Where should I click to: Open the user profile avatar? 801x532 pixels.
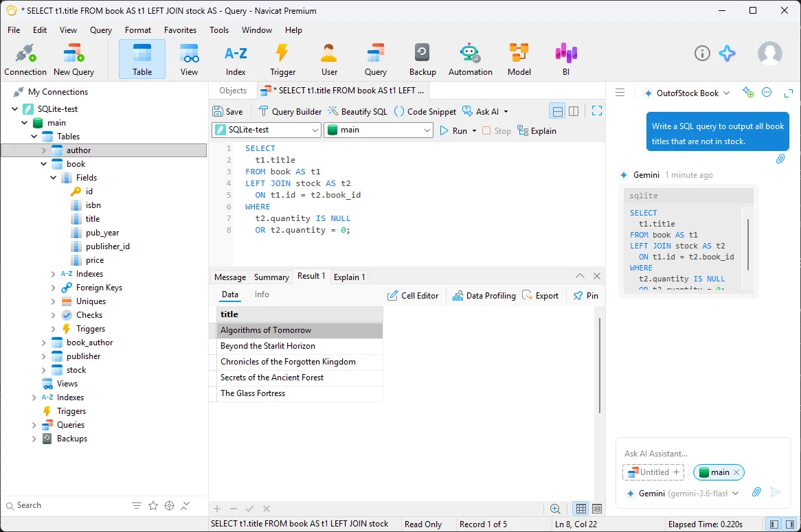(x=770, y=53)
